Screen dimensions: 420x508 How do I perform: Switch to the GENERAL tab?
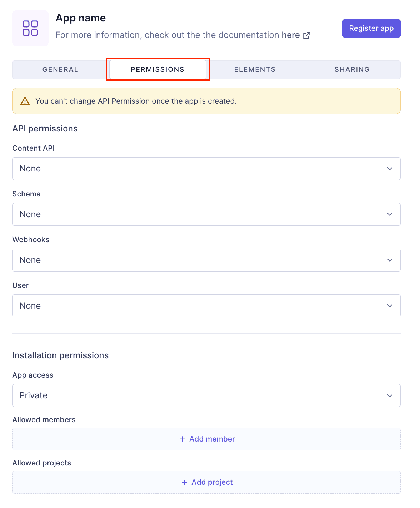tap(60, 69)
